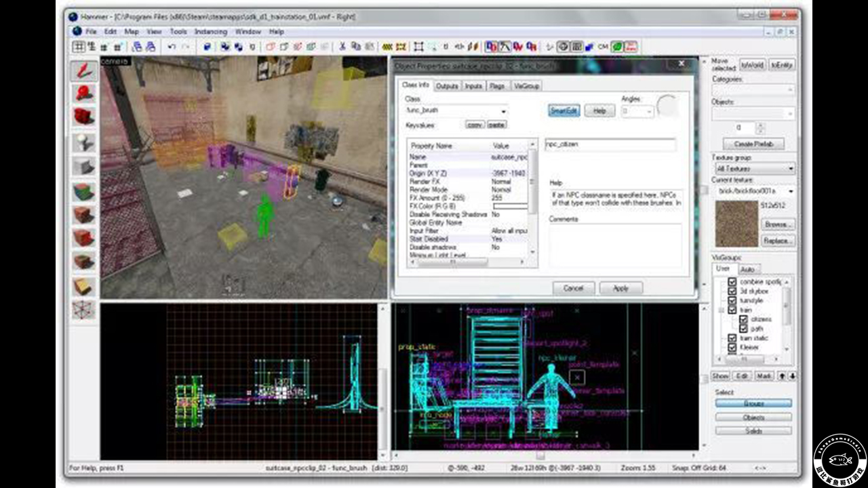This screenshot has width=868, height=488.
Task: Toggle the yellow Cordon state icon
Action: tap(388, 47)
